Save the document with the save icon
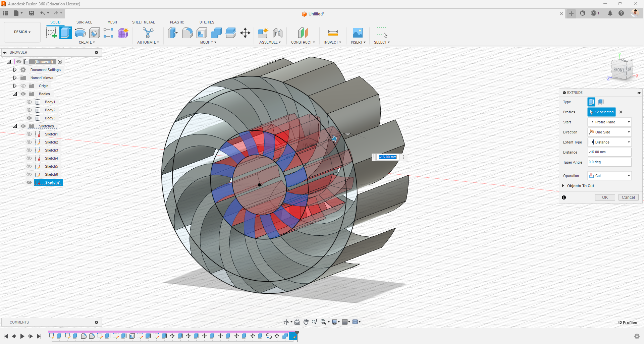The height and width of the screenshot is (344, 644). (32, 13)
